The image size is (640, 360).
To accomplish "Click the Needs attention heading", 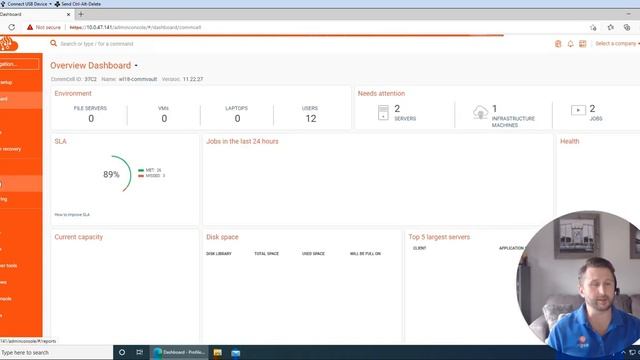I will [381, 93].
